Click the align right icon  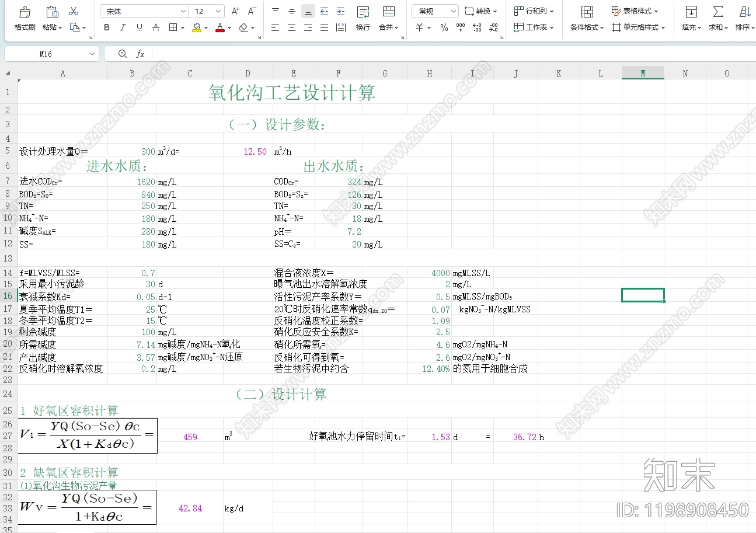point(308,27)
